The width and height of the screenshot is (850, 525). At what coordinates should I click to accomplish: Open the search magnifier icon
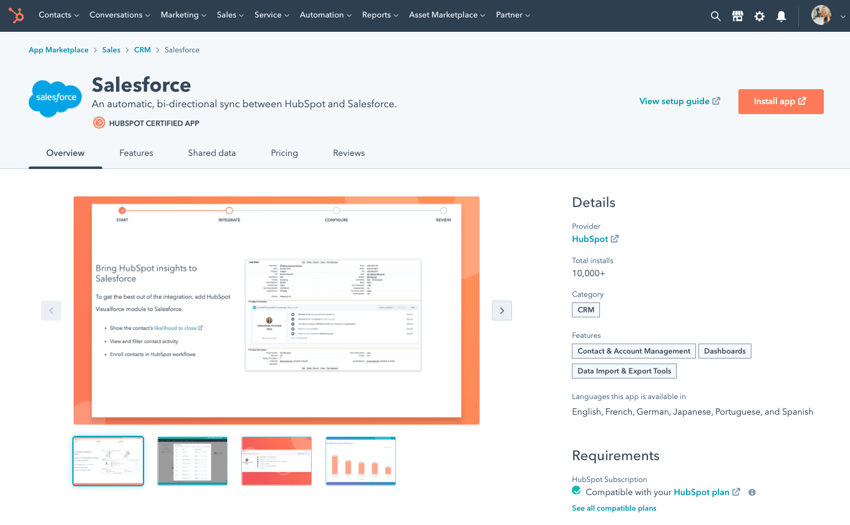716,16
